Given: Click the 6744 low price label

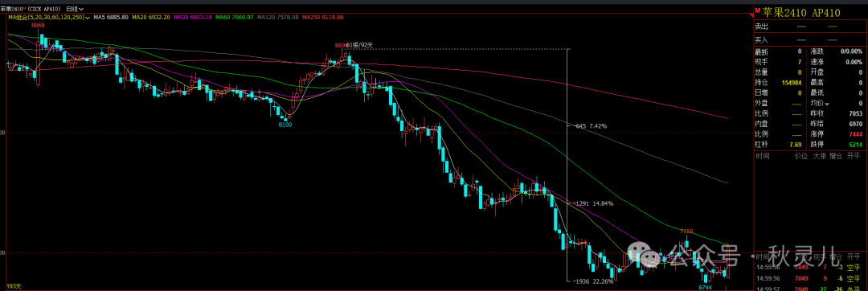Looking at the screenshot, I should point(705,287).
